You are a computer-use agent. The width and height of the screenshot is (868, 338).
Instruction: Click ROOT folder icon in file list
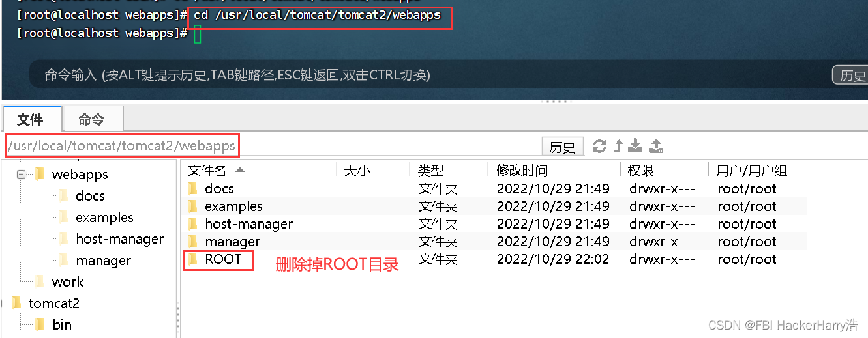tap(192, 259)
